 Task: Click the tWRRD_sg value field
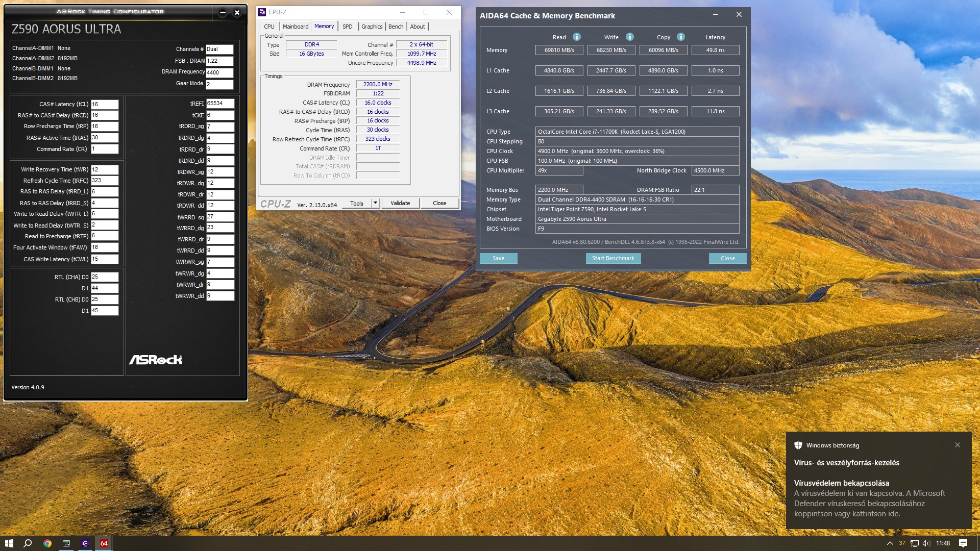(220, 217)
